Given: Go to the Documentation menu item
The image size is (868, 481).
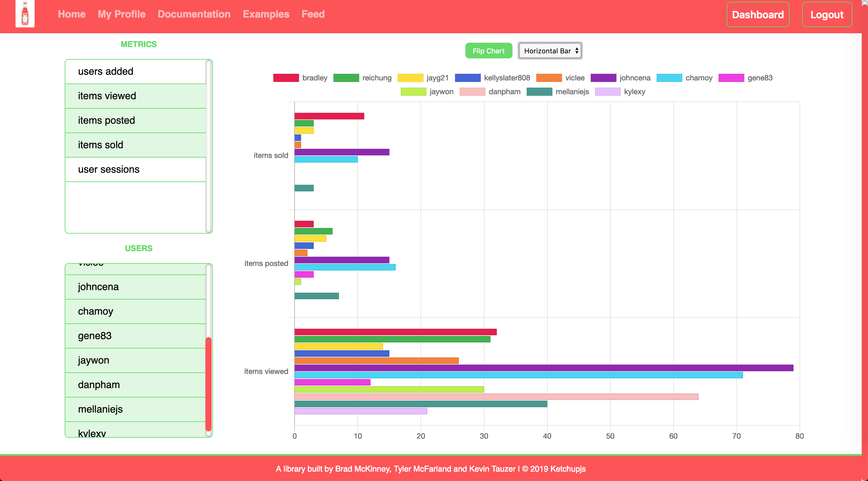Looking at the screenshot, I should click(194, 14).
